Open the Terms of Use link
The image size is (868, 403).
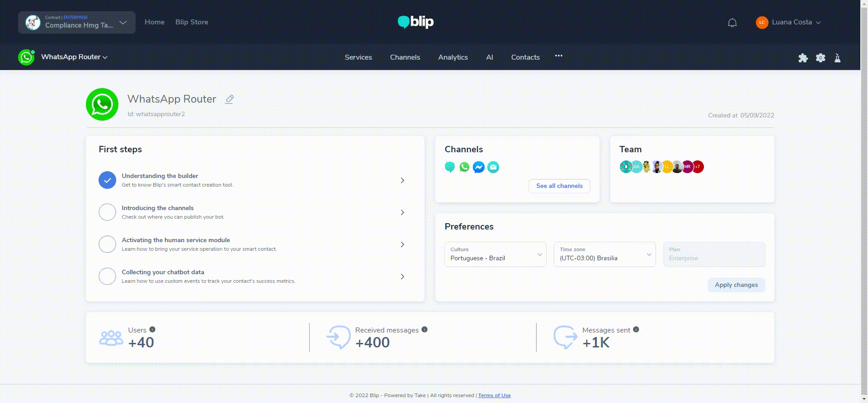tap(494, 395)
